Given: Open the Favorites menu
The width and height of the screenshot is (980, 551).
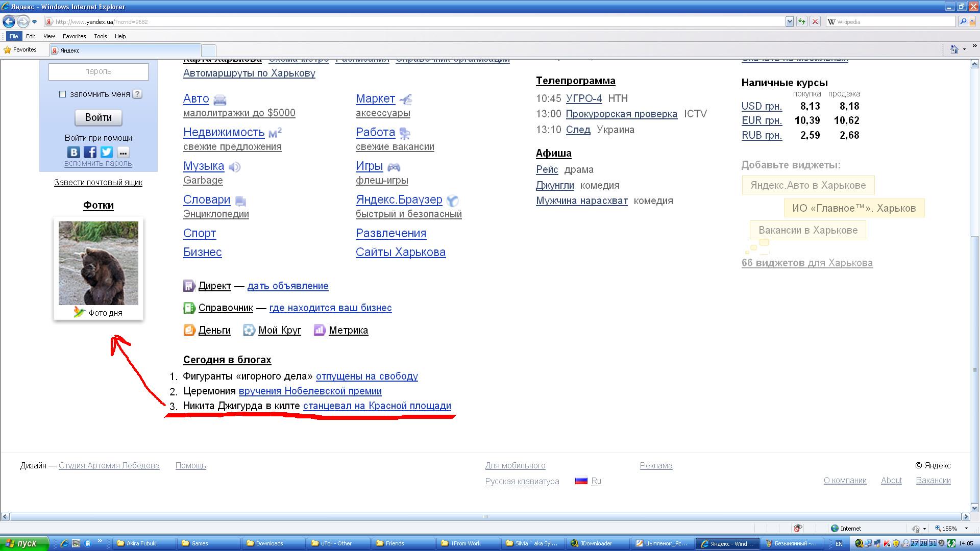Looking at the screenshot, I should (74, 36).
